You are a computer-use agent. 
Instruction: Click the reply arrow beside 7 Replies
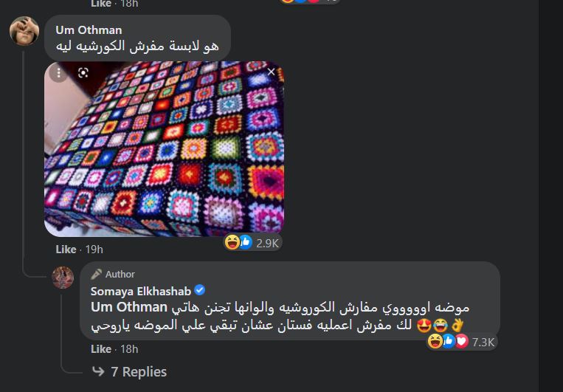pyautogui.click(x=98, y=371)
